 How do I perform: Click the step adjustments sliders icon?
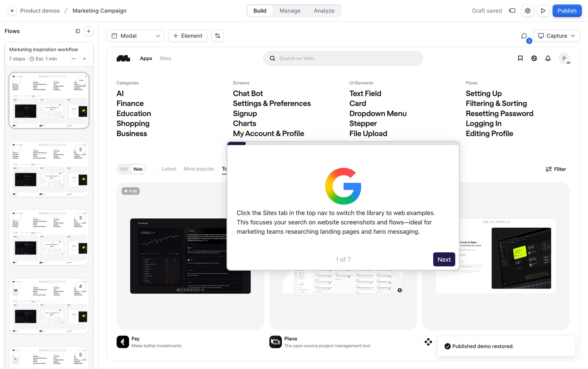pos(217,36)
